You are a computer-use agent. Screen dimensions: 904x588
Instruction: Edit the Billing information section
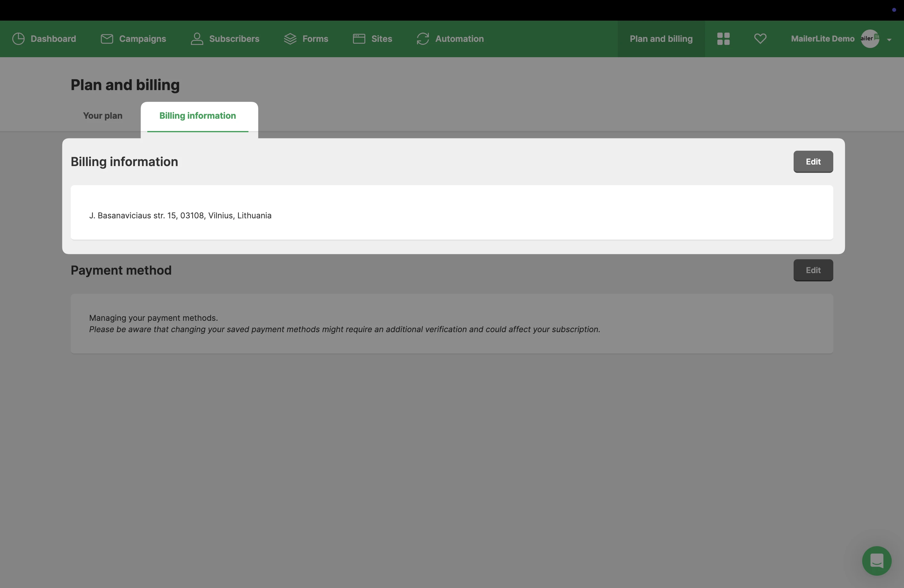813,162
